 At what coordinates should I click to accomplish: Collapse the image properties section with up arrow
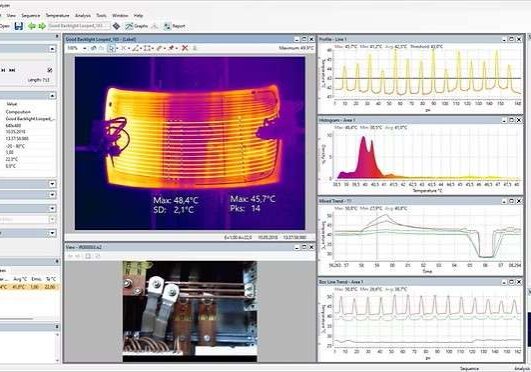coord(52,96)
